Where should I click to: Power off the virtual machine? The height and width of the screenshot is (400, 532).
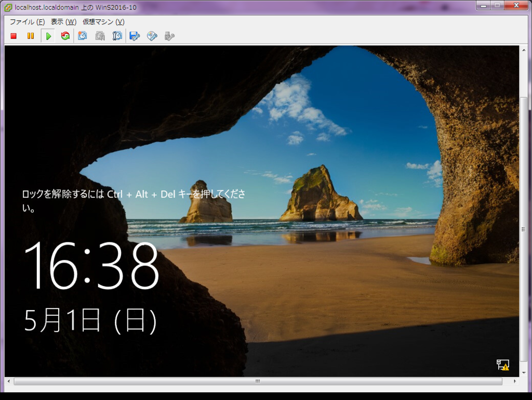tap(13, 36)
